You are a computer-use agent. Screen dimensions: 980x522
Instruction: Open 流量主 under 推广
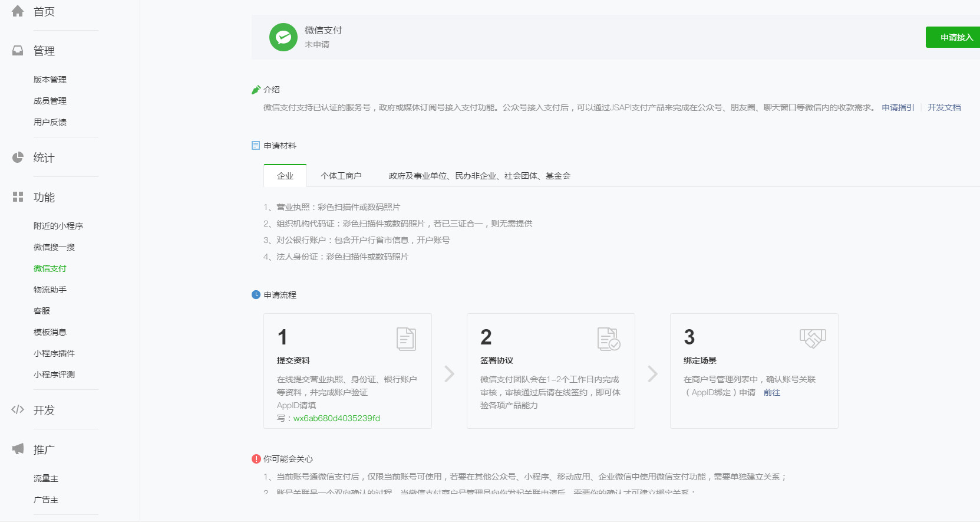tap(46, 478)
